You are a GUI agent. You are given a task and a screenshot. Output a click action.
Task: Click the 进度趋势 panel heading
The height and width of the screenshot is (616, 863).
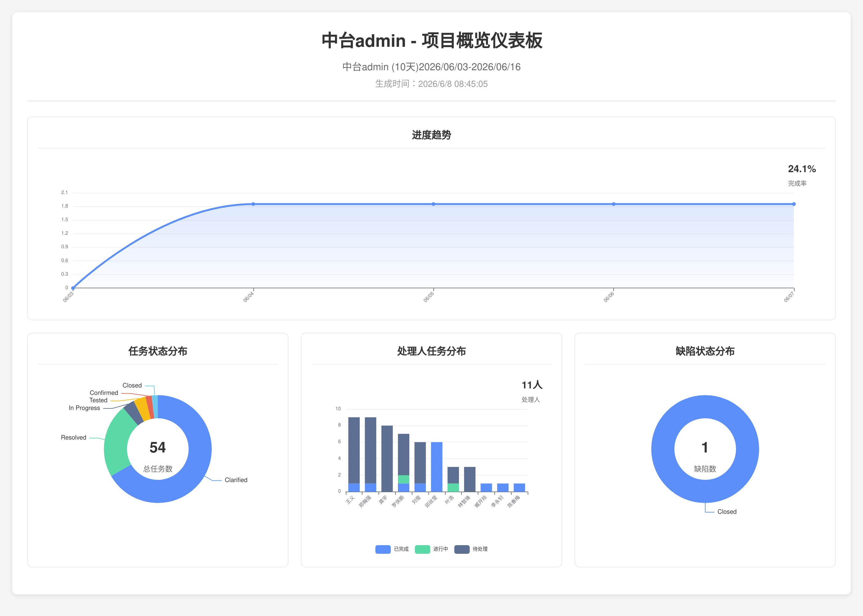(431, 135)
